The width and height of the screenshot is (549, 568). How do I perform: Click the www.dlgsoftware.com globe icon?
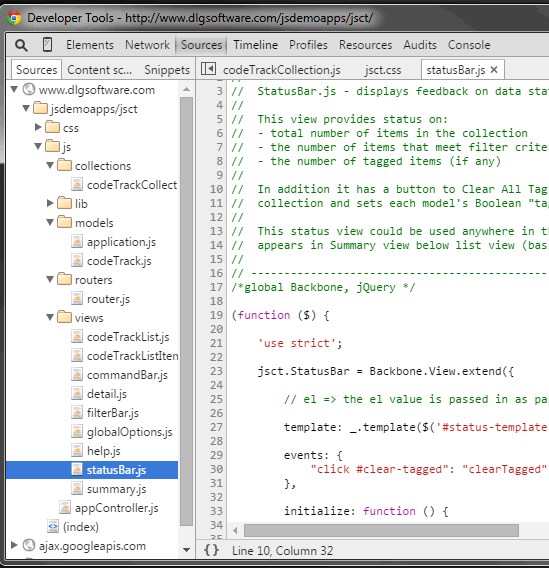(29, 89)
